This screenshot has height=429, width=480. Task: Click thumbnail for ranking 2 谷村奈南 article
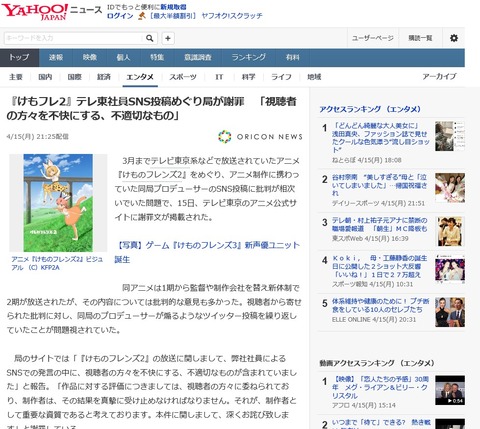450,188
